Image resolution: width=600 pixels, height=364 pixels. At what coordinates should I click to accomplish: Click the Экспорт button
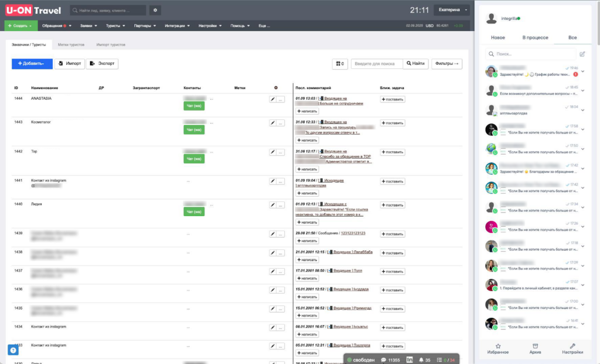click(x=102, y=64)
